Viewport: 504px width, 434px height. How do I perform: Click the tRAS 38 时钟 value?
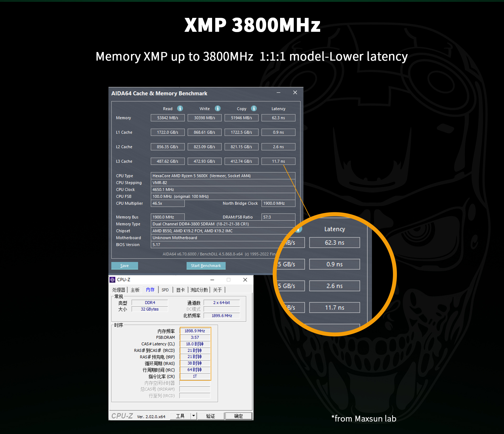[x=195, y=363]
